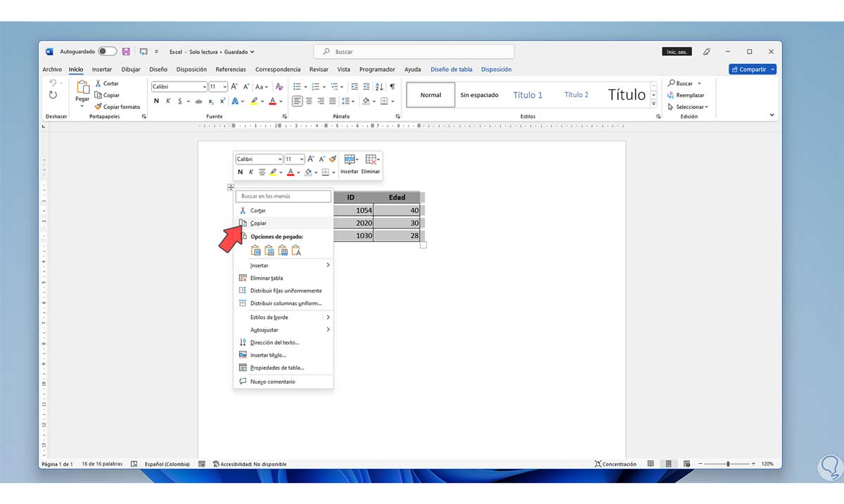
Task: Click the Deshacer undo arrow in the ribbon
Action: (x=53, y=83)
